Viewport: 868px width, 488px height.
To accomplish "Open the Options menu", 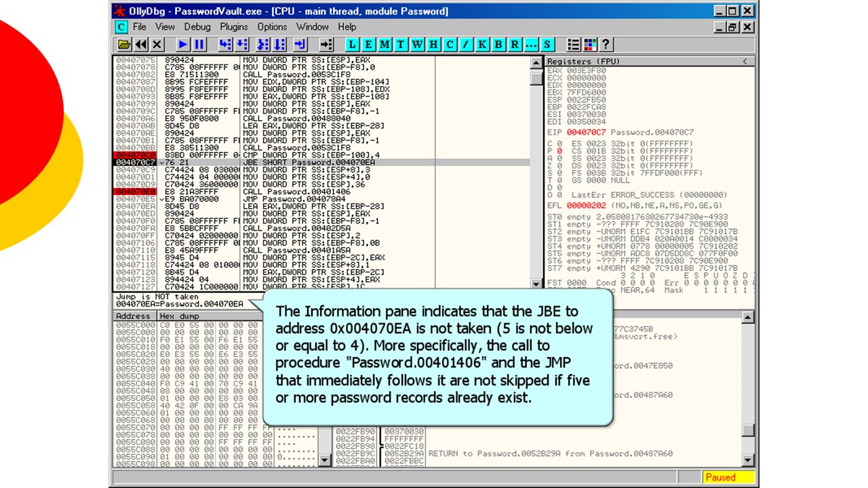I will [272, 27].
